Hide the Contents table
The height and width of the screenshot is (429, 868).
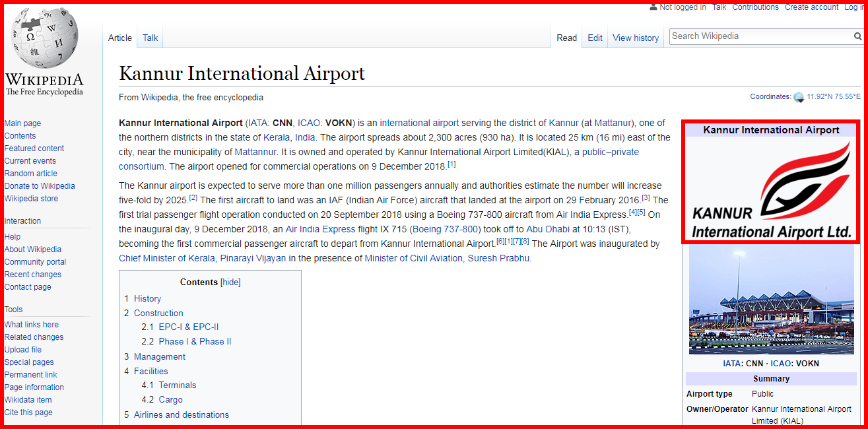click(x=230, y=282)
